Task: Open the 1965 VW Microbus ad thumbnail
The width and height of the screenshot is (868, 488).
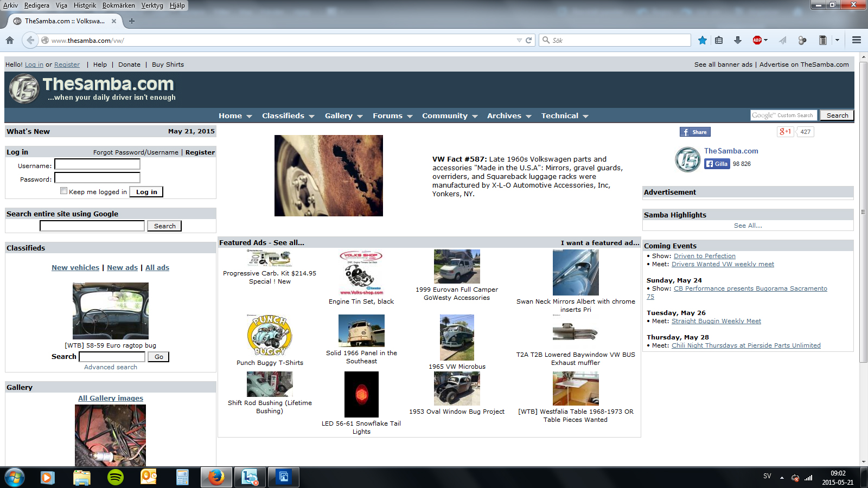Action: click(457, 338)
